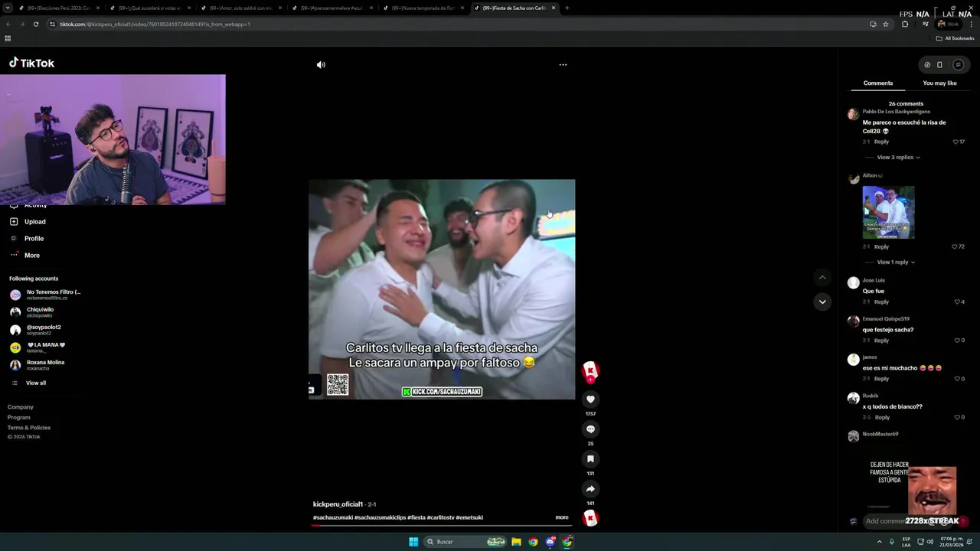Reply to Jose Luis' comment
Viewport: 980px width, 551px height.
(881, 302)
